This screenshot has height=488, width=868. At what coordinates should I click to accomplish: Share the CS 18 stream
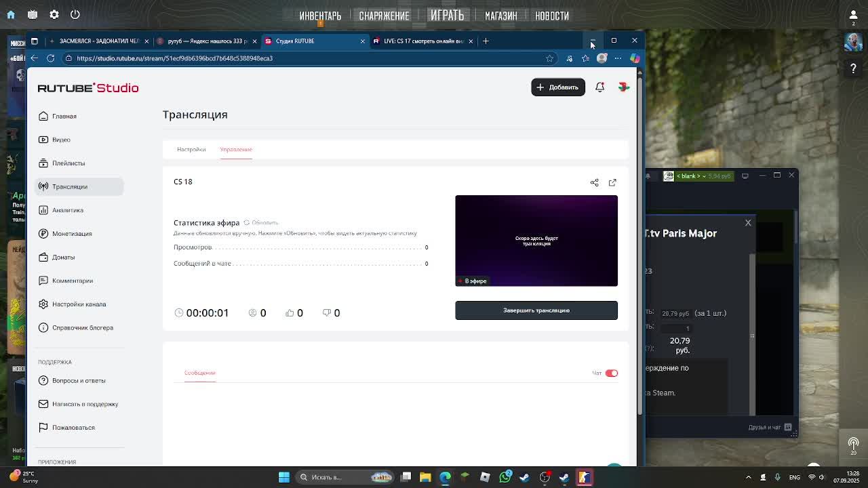point(594,182)
